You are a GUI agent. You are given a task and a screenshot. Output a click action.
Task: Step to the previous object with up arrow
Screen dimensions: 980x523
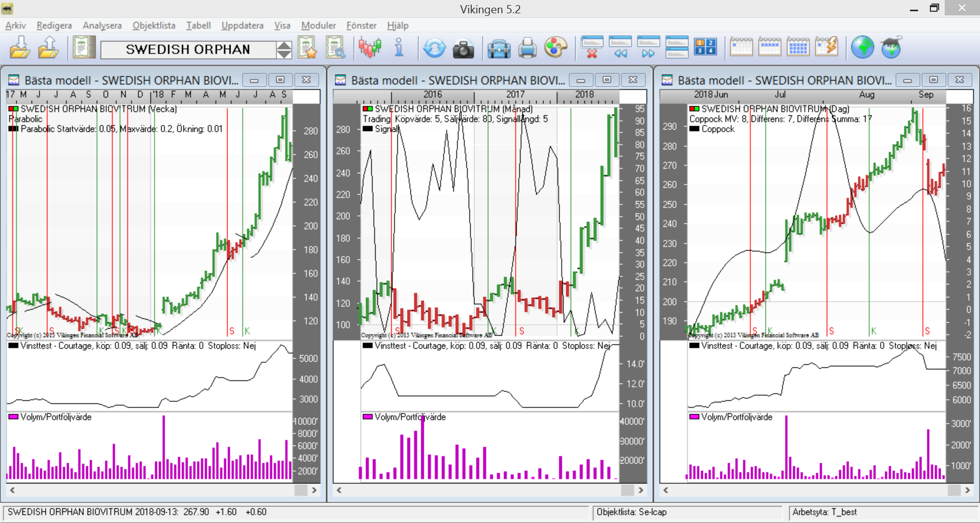click(284, 45)
